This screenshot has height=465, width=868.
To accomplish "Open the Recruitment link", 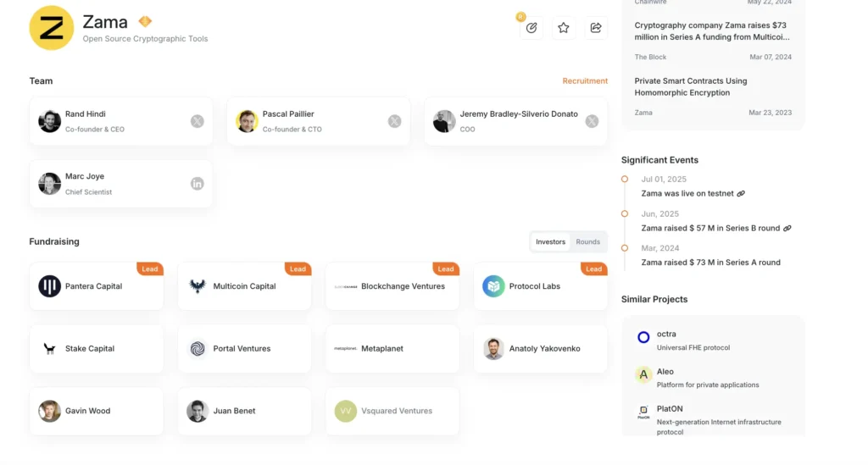I will (x=585, y=80).
